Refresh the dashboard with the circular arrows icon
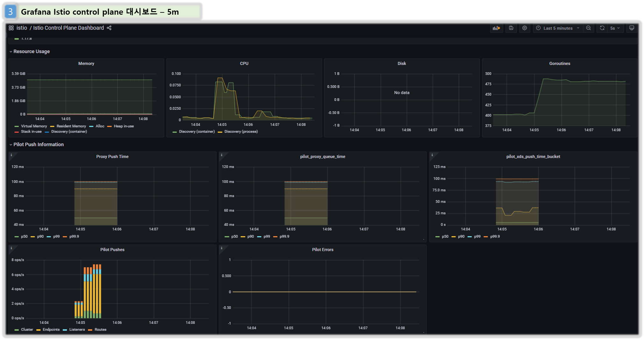Viewport: 644px width, 340px height. pos(602,28)
